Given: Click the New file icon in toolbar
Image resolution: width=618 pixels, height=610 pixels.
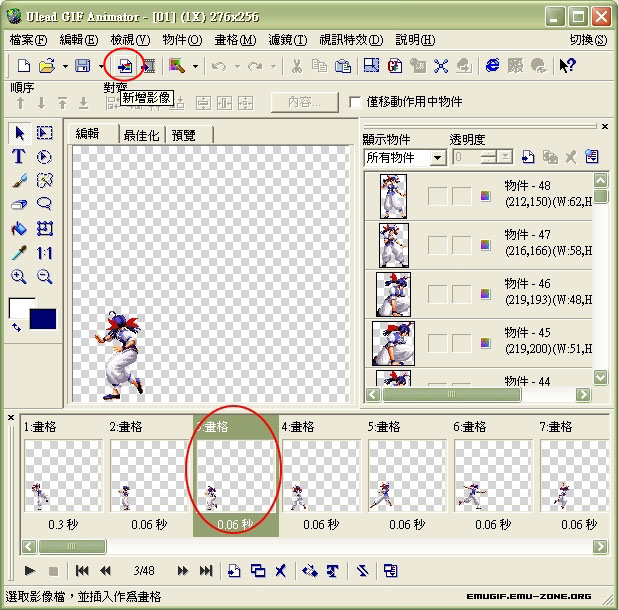Looking at the screenshot, I should 24,65.
